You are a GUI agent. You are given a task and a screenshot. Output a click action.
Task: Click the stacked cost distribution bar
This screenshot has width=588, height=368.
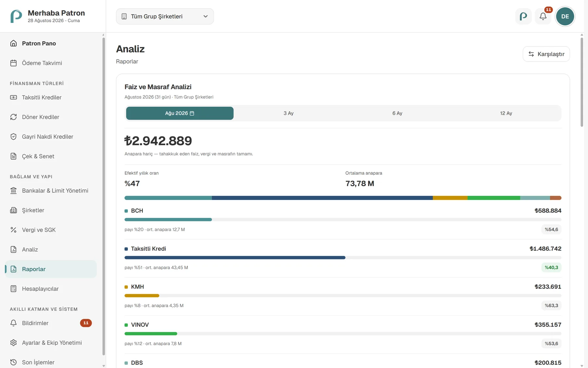pos(343,198)
